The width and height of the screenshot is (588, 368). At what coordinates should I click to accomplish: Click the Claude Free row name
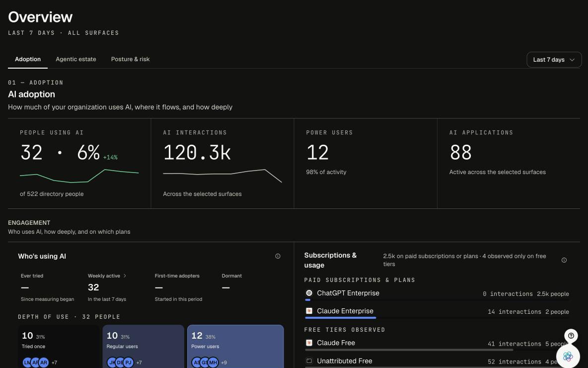point(336,343)
